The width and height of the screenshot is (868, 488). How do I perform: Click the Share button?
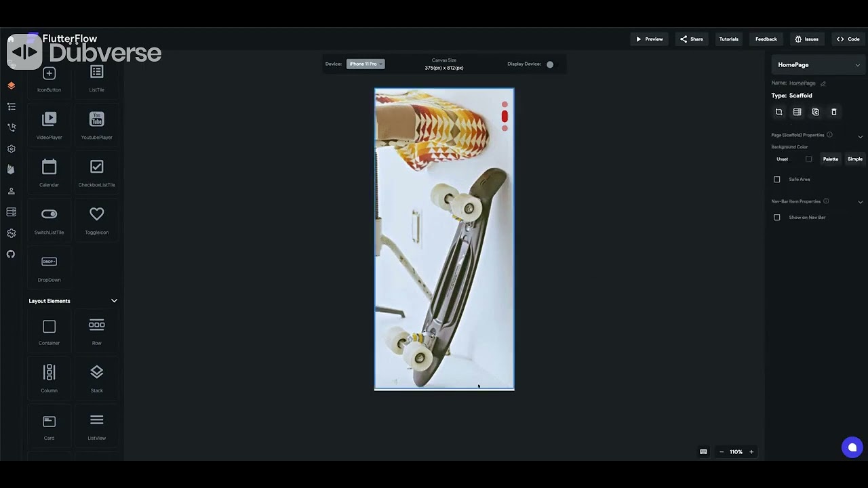coord(692,39)
